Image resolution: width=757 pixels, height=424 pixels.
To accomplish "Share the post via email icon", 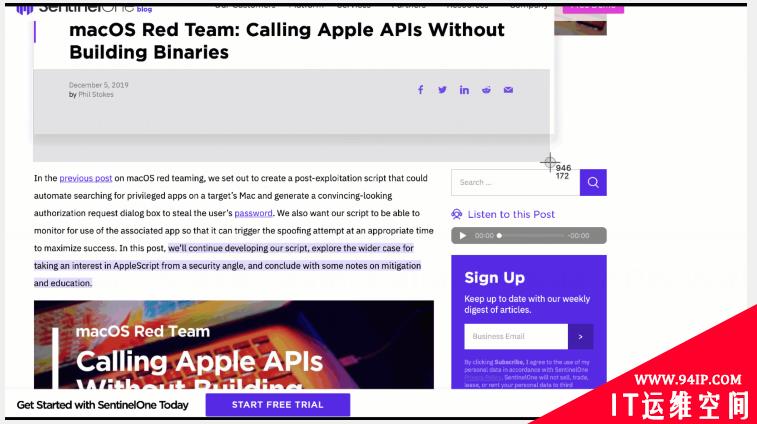I will point(508,90).
